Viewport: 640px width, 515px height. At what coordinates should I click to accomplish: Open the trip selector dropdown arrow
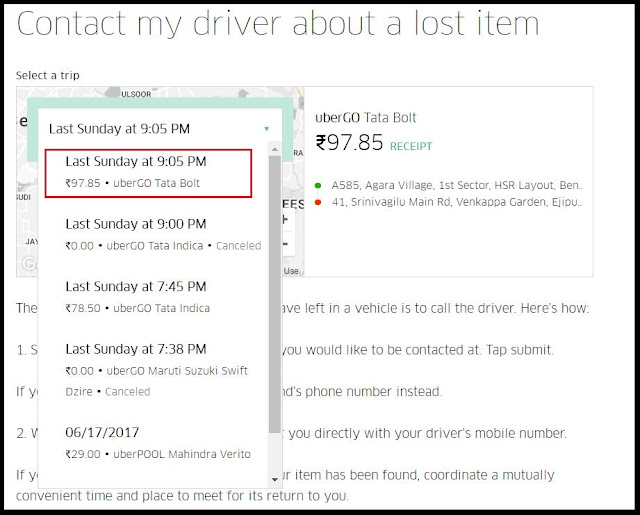[x=267, y=129]
